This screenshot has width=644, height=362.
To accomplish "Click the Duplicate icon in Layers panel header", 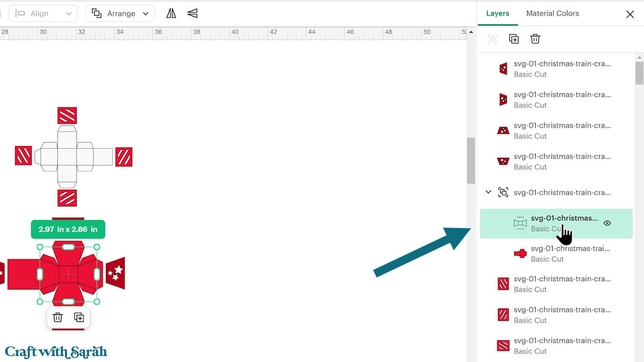I will pos(514,39).
